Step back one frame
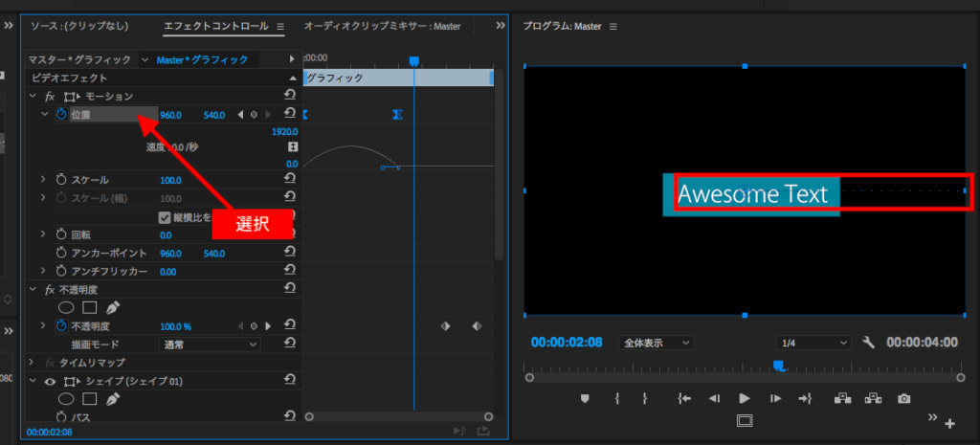Image resolution: width=980 pixels, height=445 pixels. [x=714, y=398]
